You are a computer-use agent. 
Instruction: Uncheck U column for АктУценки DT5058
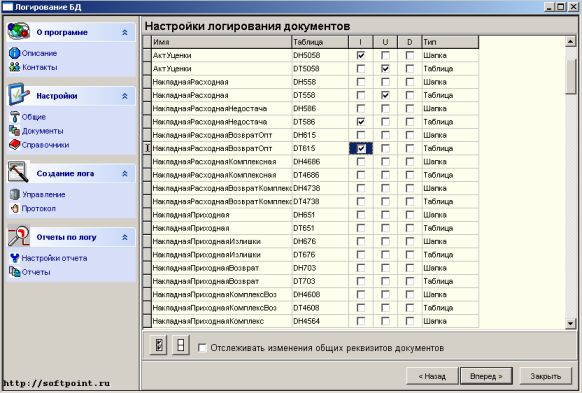coord(385,69)
